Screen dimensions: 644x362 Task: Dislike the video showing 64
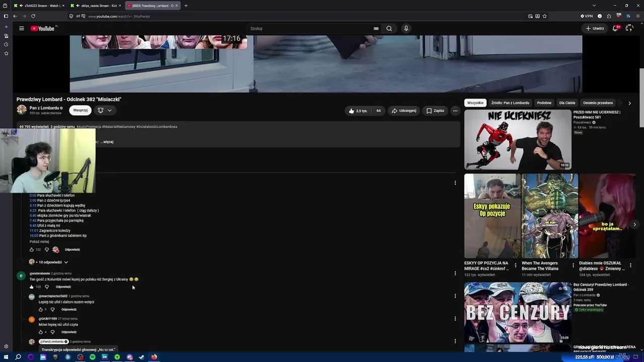coord(379,111)
